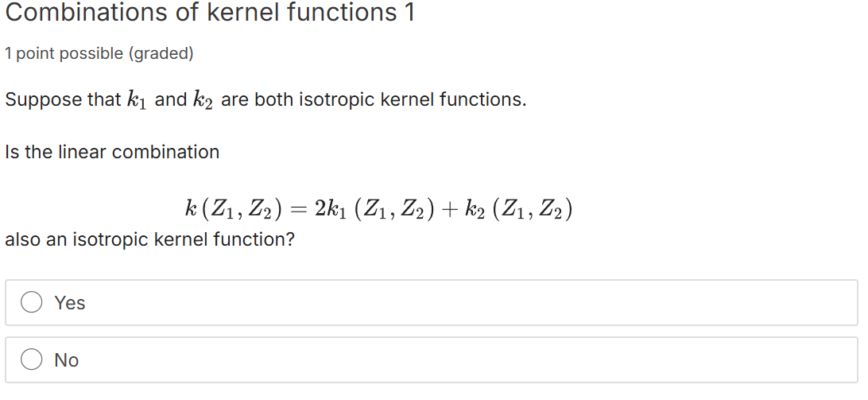Click the 'Suppose that' words

[63, 100]
